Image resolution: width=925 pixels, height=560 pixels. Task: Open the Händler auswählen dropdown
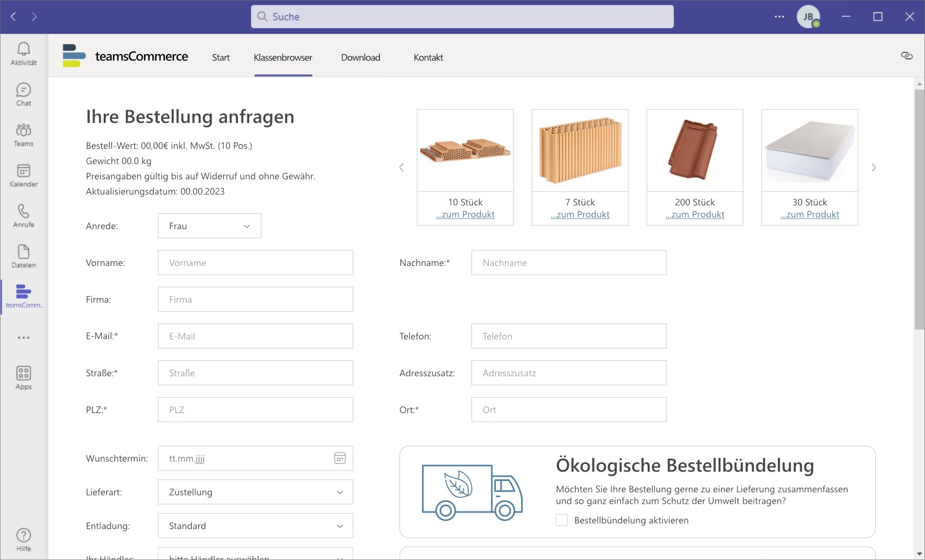pyautogui.click(x=256, y=554)
